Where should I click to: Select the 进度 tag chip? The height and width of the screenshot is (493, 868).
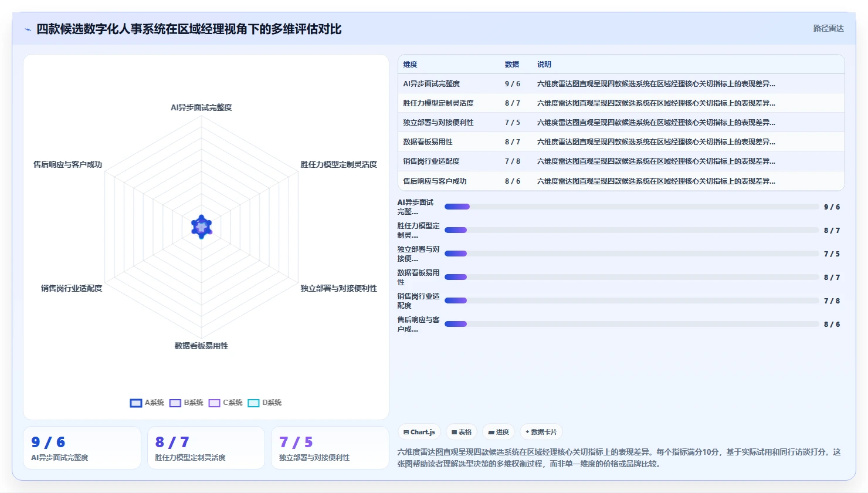[499, 432]
